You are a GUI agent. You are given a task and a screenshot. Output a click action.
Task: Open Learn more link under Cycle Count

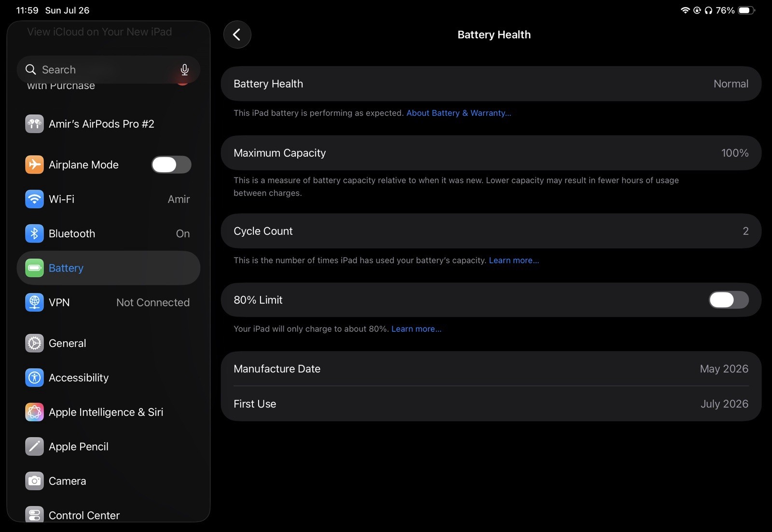(x=514, y=260)
